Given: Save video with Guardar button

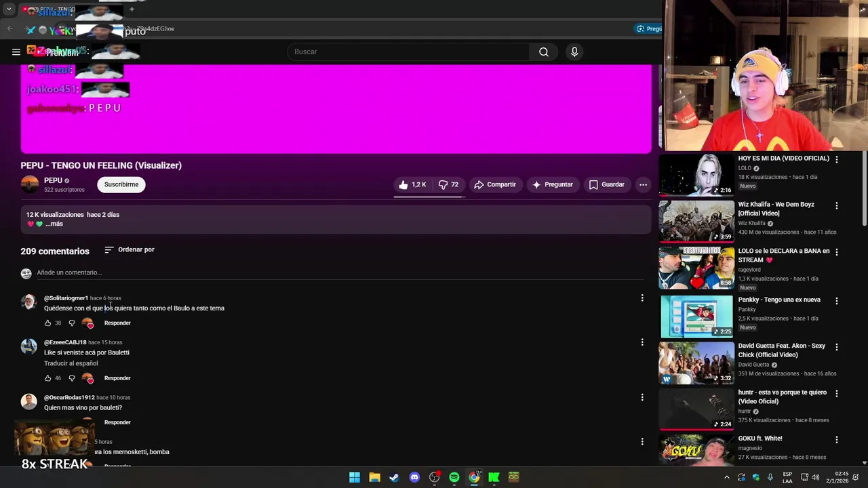Looking at the screenshot, I should [606, 184].
